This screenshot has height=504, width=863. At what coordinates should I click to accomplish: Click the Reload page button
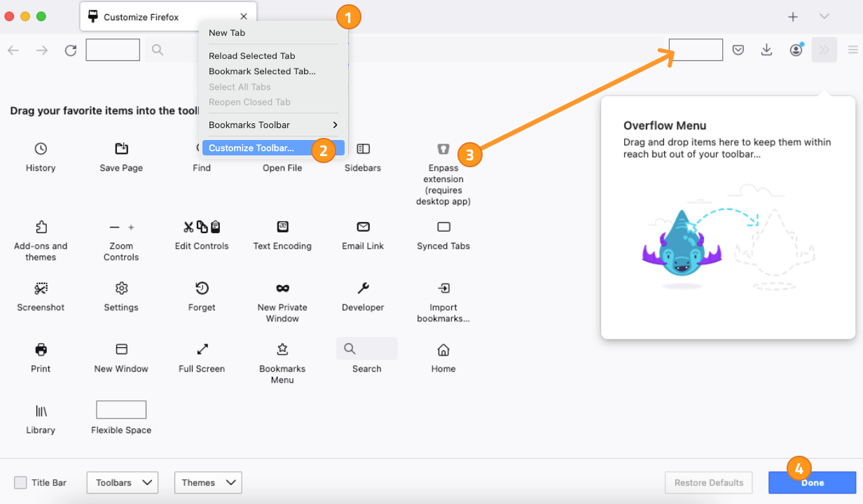71,50
